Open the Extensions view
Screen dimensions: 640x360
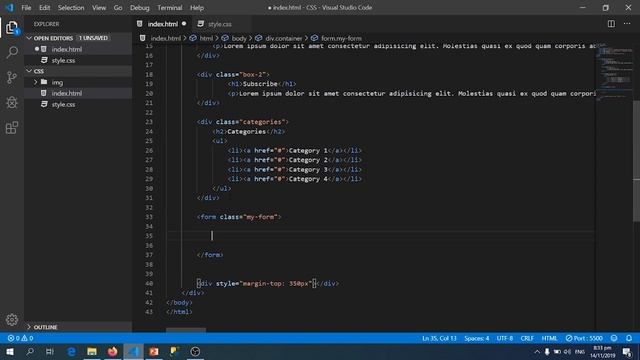click(x=12, y=127)
